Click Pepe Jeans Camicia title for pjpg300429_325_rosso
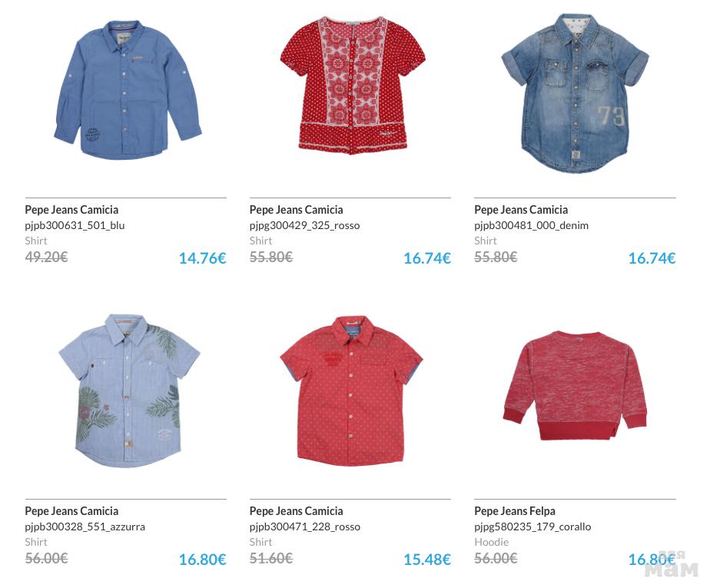Image resolution: width=710 pixels, height=588 pixels. pos(296,210)
